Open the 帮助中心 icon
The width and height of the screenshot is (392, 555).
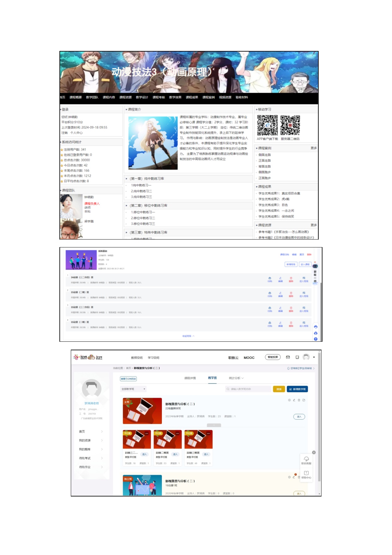(x=306, y=475)
